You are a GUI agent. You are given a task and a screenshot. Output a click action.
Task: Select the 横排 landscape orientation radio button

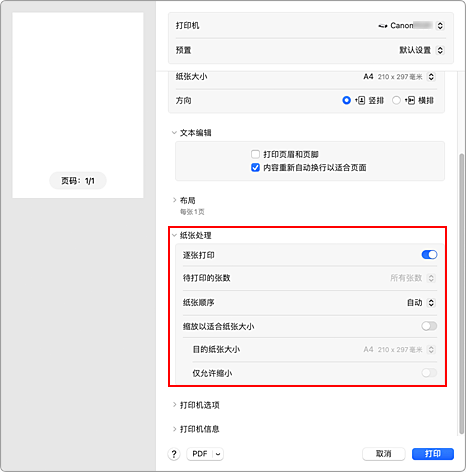point(396,100)
